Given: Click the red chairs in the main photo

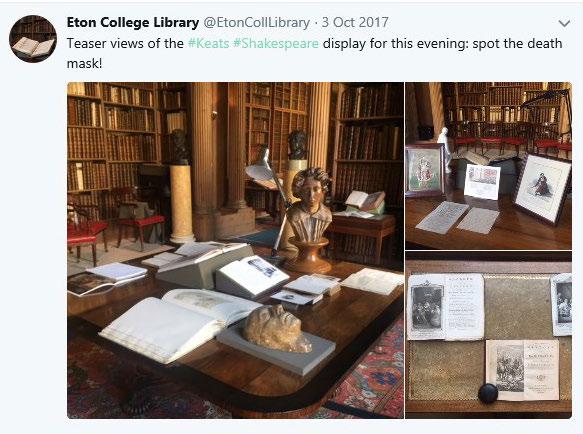Looking at the screenshot, I should click(x=115, y=227).
